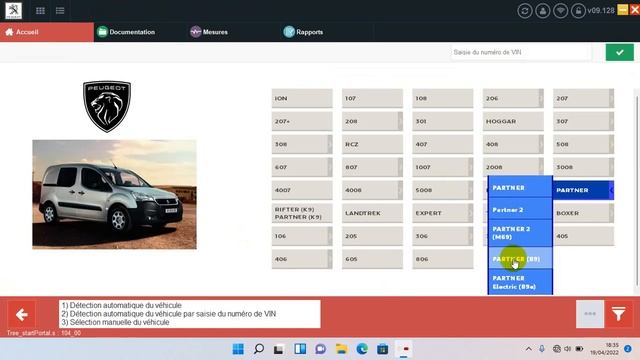
Task: Select the 806 vehicle model
Action: [x=442, y=259]
